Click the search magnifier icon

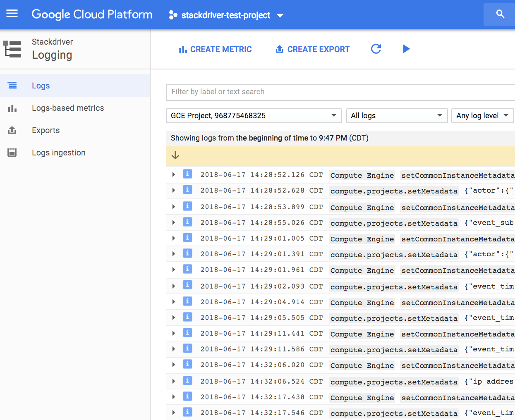click(500, 14)
